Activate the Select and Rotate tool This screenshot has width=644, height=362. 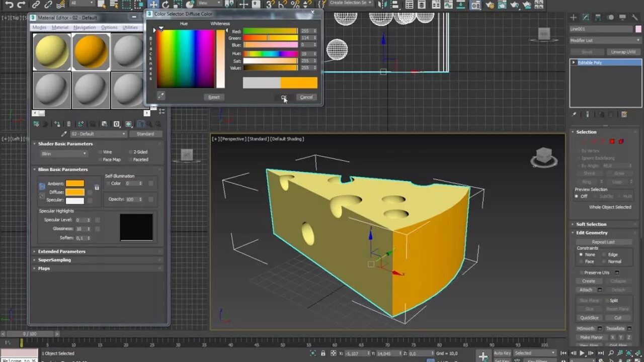coord(166,5)
